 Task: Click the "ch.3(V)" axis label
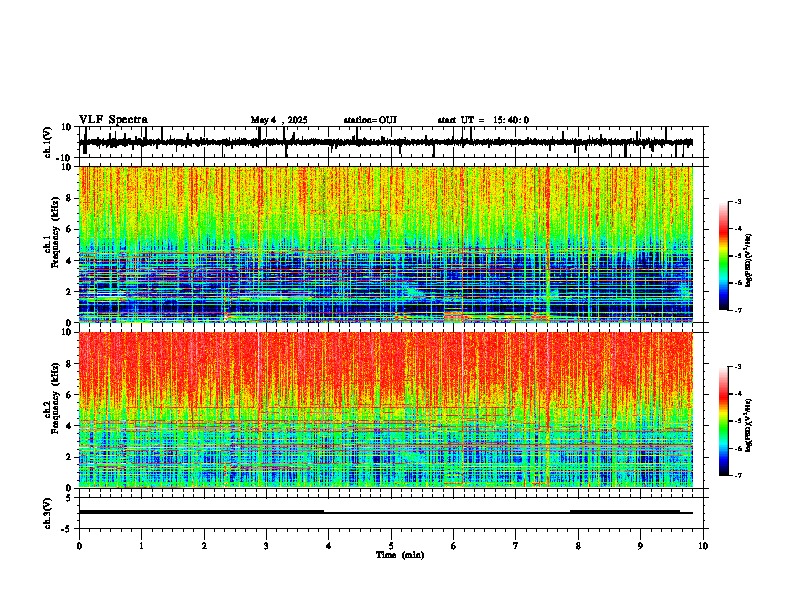click(x=47, y=514)
